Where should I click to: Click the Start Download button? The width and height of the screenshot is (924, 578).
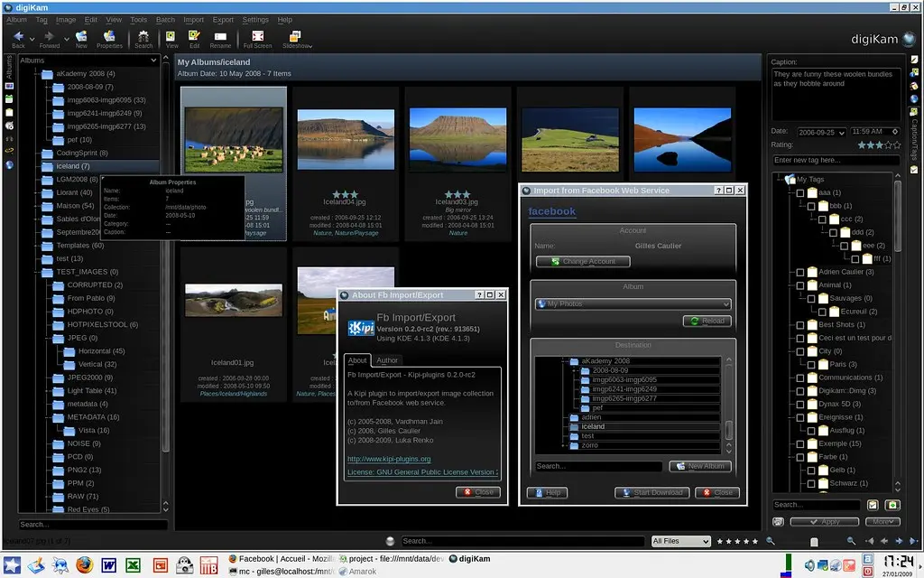point(651,492)
